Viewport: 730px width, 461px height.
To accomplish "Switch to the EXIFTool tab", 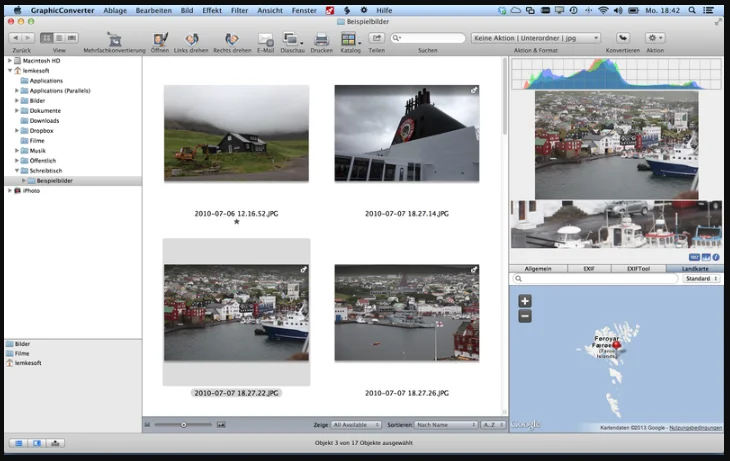I will [x=638, y=269].
